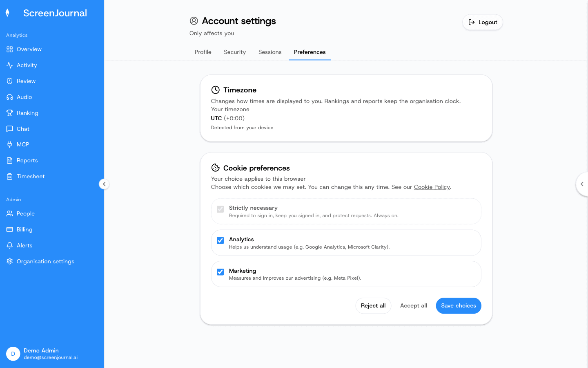588x368 pixels.
Task: Go to Organisation settings label
Action: click(x=45, y=262)
